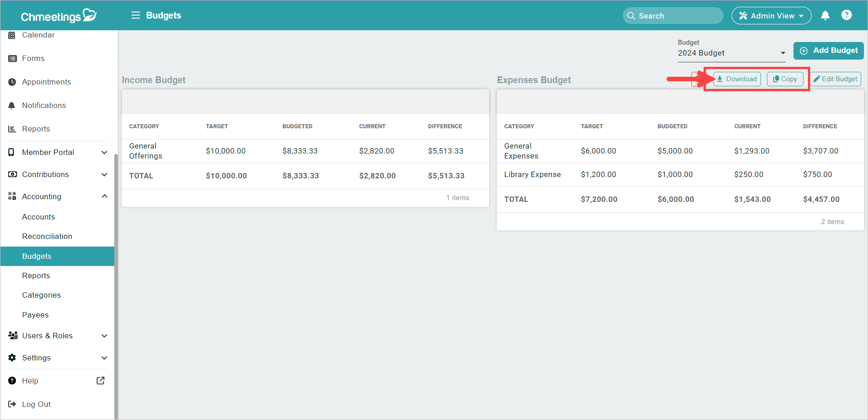Click the $7,200.00 total target value

coord(599,199)
